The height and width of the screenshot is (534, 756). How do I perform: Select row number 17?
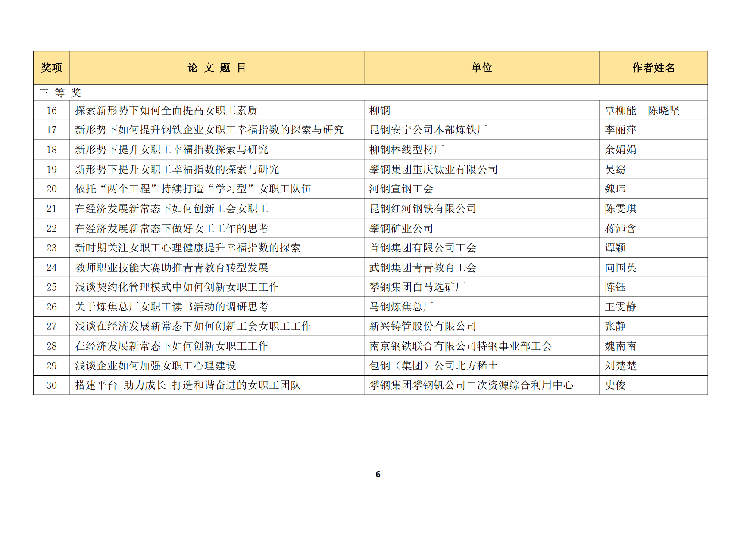coord(52,130)
